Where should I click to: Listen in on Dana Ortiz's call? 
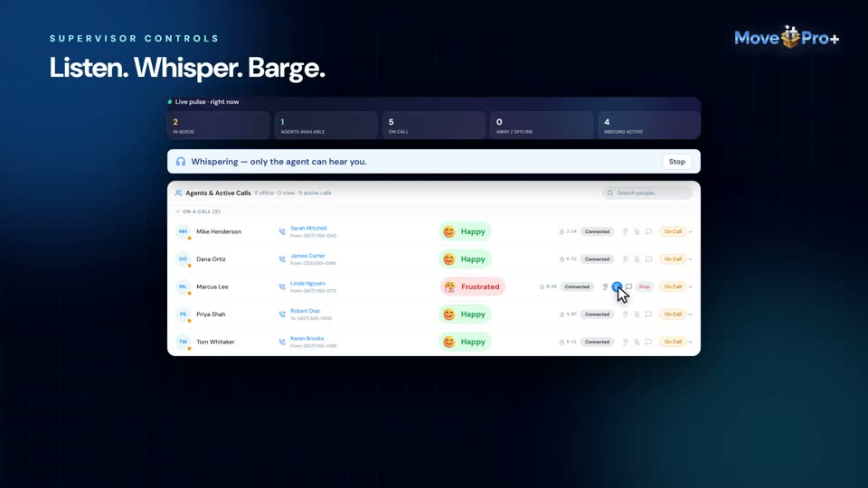[625, 259]
